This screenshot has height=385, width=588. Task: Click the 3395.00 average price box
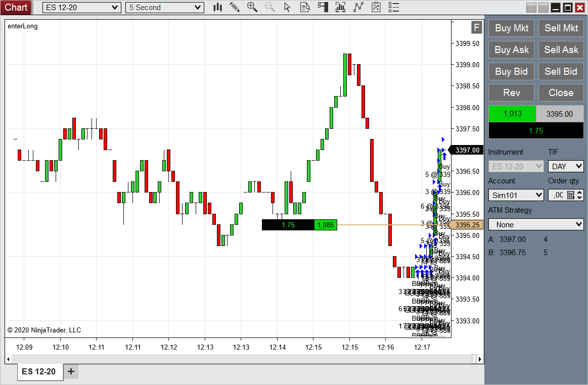pos(560,114)
